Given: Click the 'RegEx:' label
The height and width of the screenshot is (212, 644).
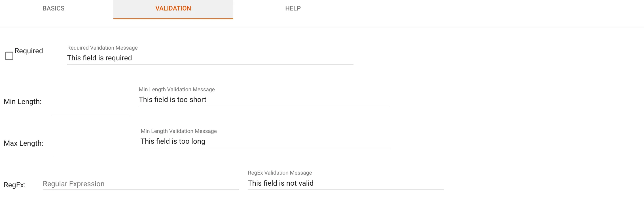Looking at the screenshot, I should [x=15, y=185].
